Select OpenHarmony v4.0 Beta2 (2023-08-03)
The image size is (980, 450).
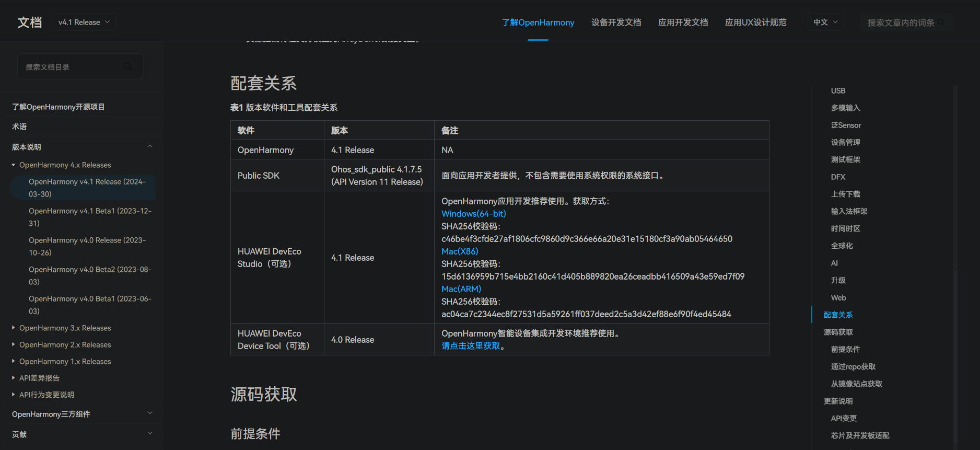click(90, 275)
